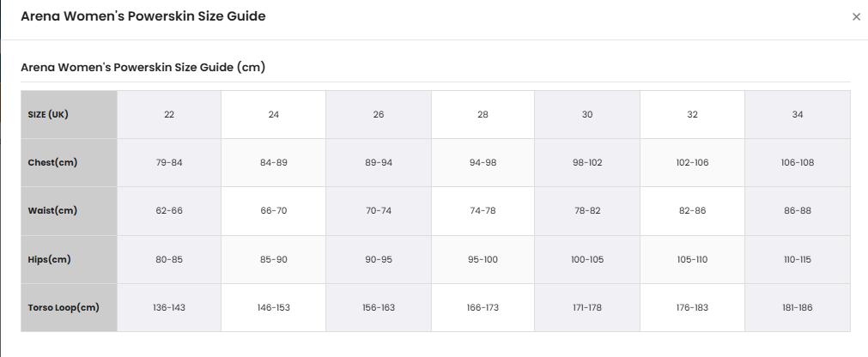Click the size 26 header cell
The width and height of the screenshot is (868, 357).
[379, 115]
